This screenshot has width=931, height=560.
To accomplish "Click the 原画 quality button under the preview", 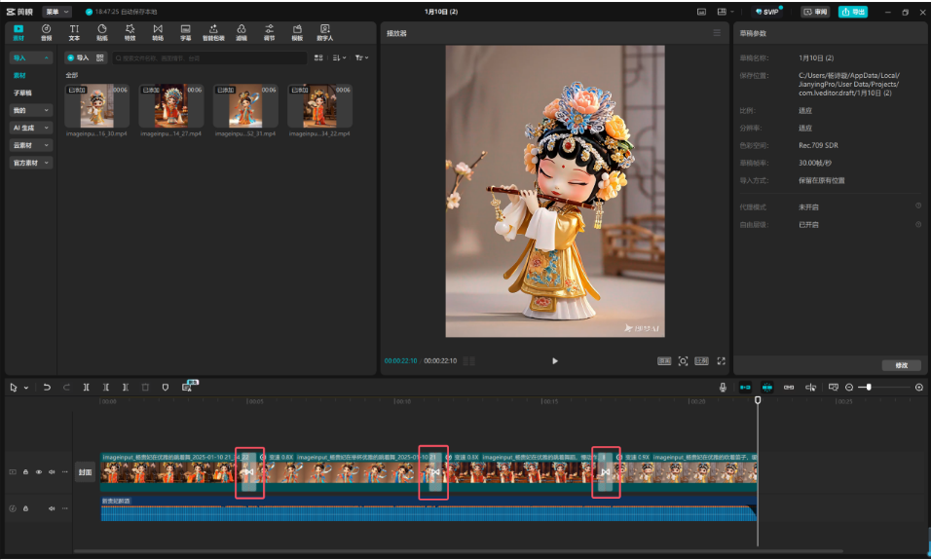I will [x=664, y=361].
